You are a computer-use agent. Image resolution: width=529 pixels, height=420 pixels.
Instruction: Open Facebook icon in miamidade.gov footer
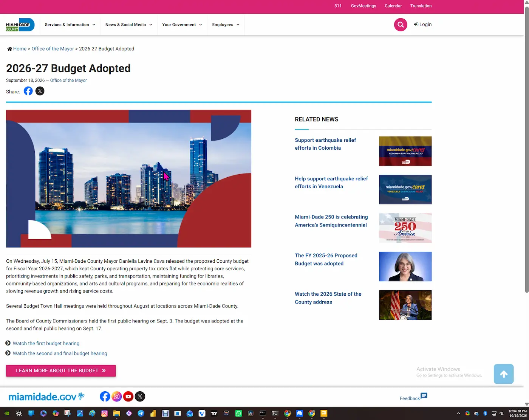105,396
